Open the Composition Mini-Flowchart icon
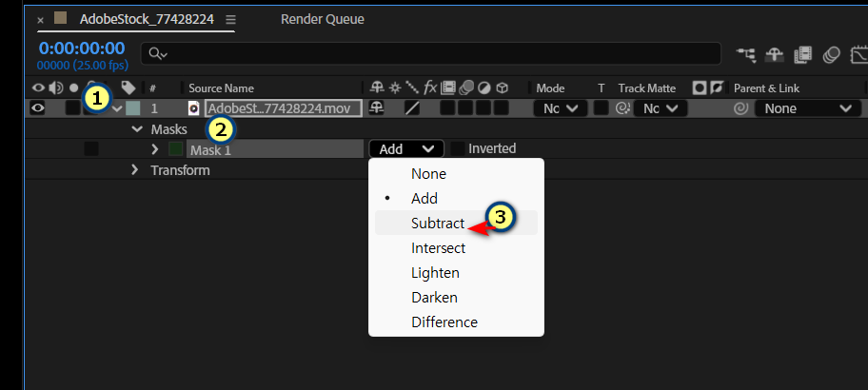This screenshot has height=390, width=868. [x=746, y=55]
